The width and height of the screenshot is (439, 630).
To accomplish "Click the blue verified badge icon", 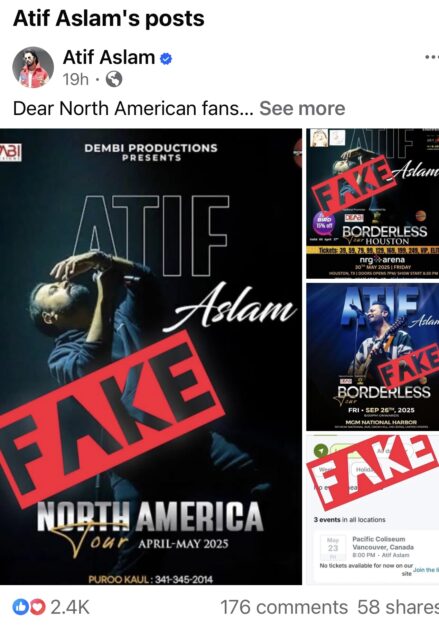I will [x=166, y=59].
